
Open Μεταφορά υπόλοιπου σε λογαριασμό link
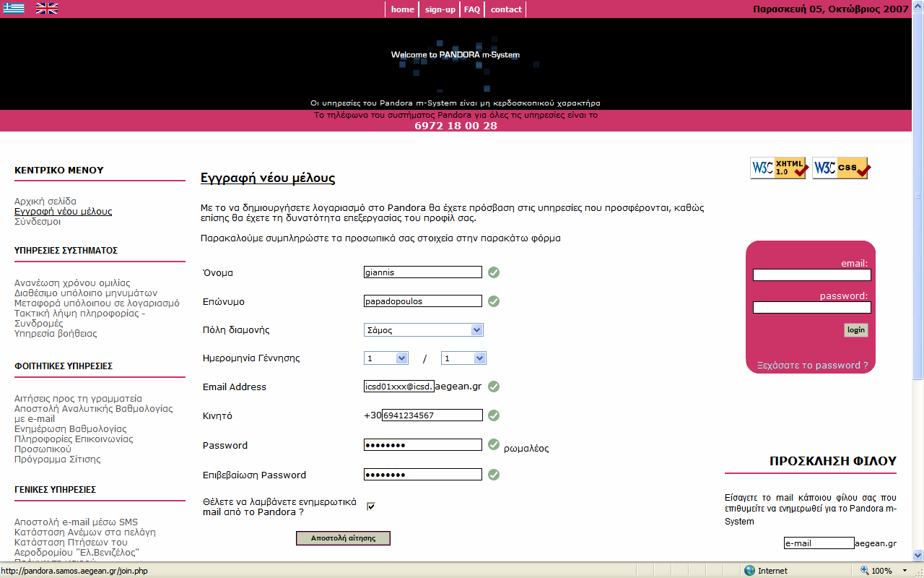point(97,303)
